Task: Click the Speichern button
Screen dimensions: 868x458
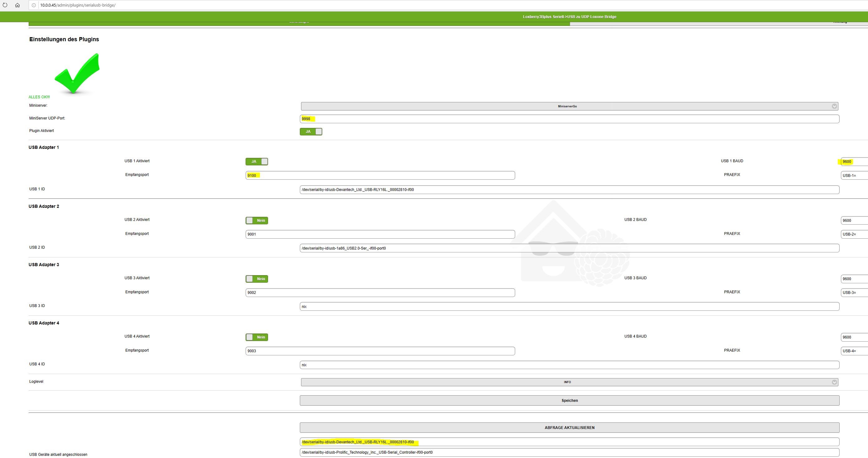Action: [569, 401]
